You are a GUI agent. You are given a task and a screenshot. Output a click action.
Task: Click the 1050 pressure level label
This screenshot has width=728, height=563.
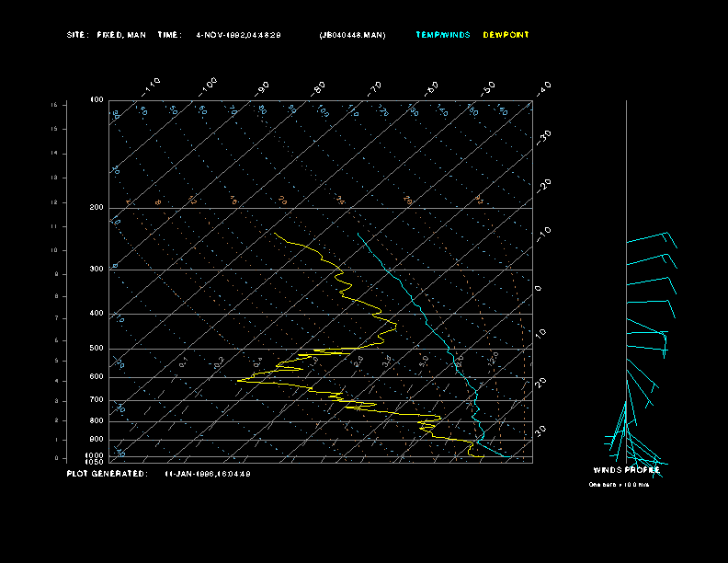pos(95,462)
